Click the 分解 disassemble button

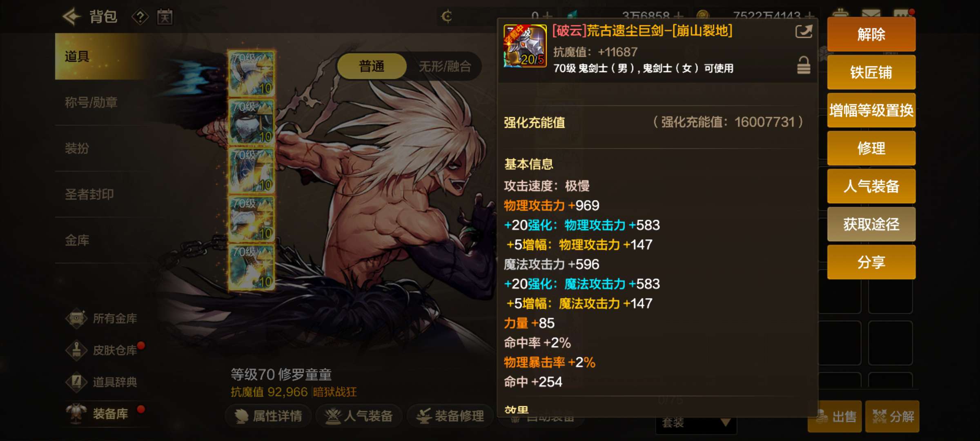coord(892,416)
